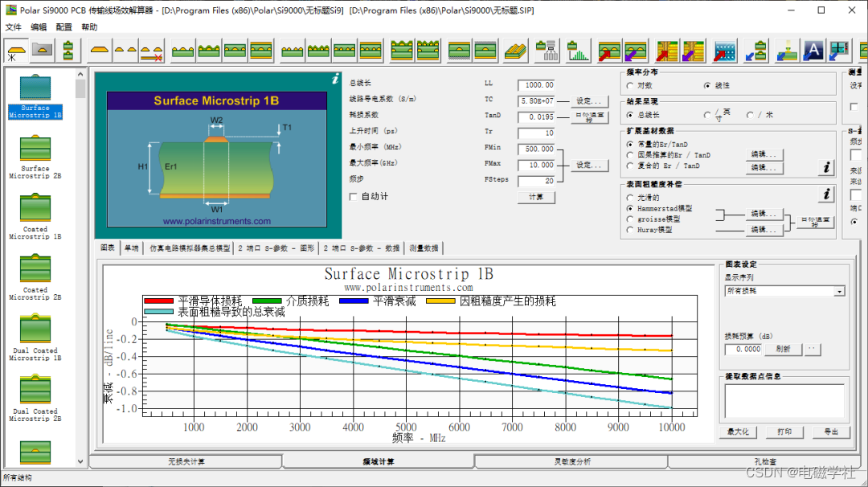Open the folder icon with gold trace
The image size is (868, 487).
42,51
